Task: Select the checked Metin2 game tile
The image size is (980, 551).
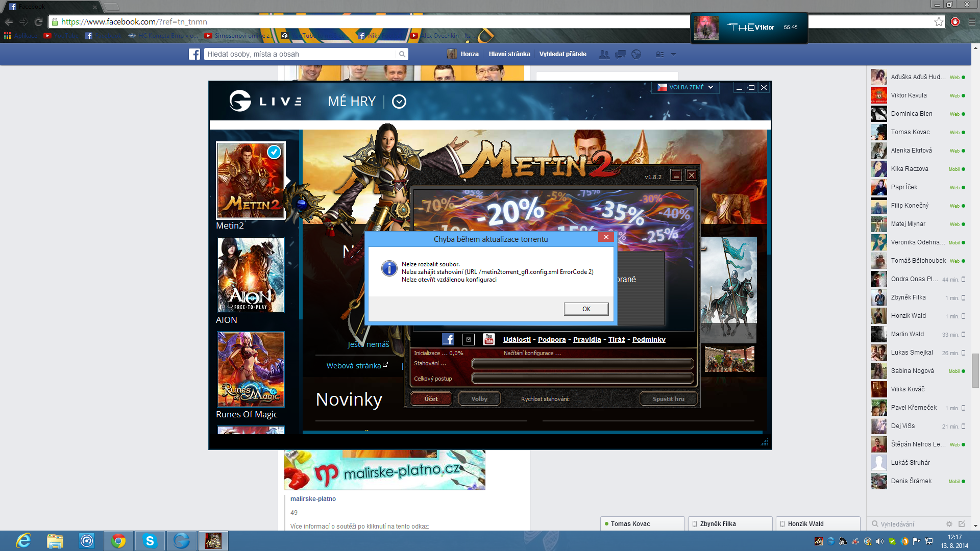Action: pyautogui.click(x=251, y=181)
